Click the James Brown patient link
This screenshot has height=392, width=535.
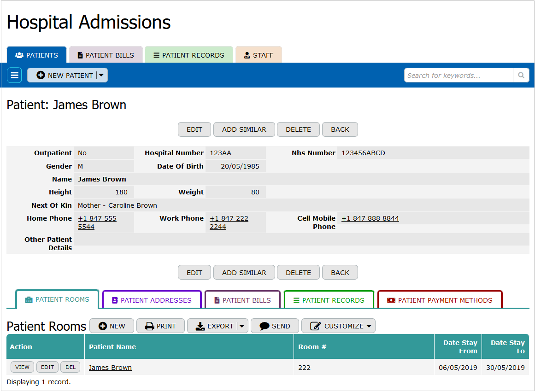[110, 368]
